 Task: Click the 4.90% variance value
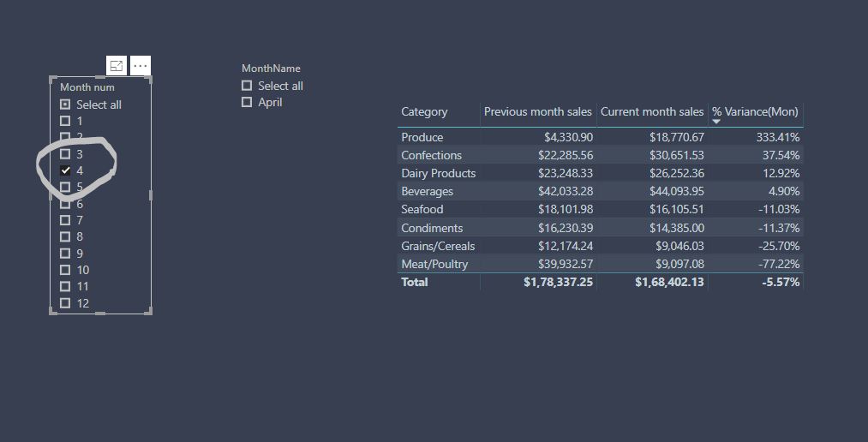click(784, 191)
